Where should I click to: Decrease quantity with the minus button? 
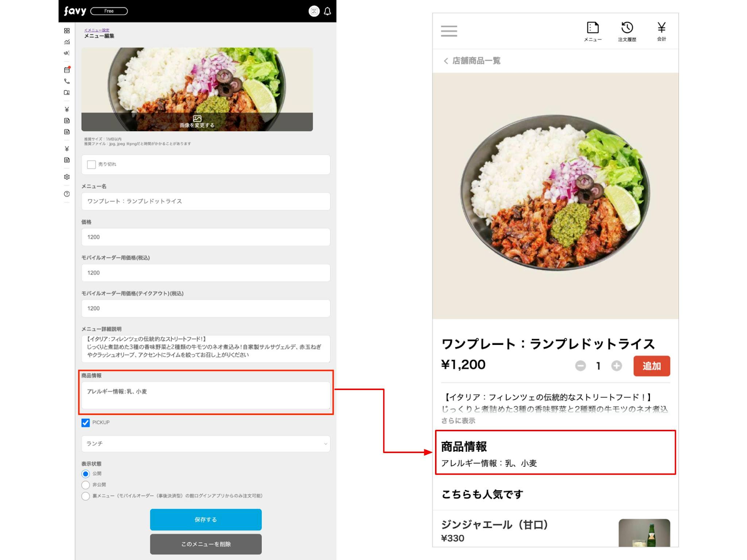pos(580,366)
